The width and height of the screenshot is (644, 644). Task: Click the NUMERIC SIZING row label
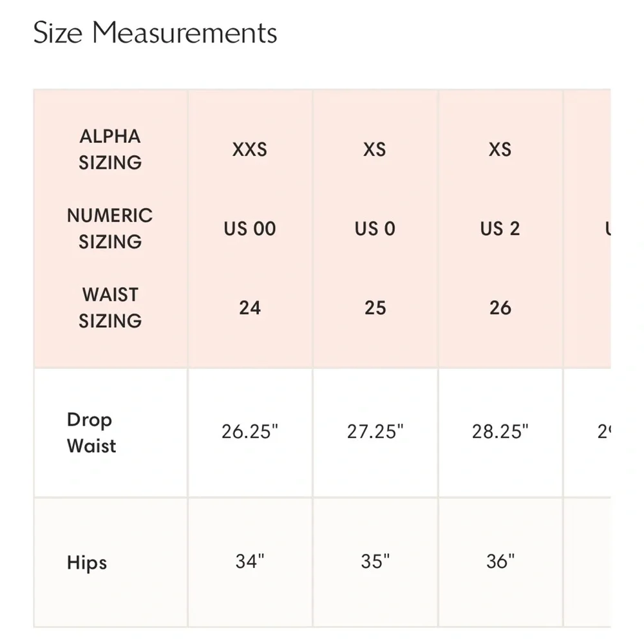[110, 229]
